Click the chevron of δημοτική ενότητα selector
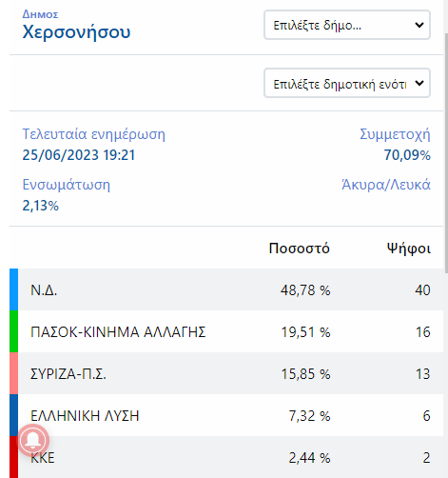The width and height of the screenshot is (448, 478). tap(419, 83)
